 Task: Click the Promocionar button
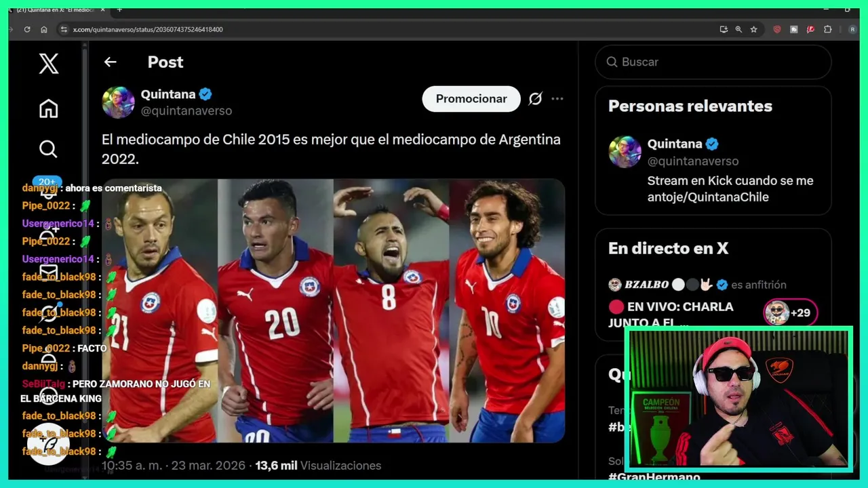tap(471, 99)
